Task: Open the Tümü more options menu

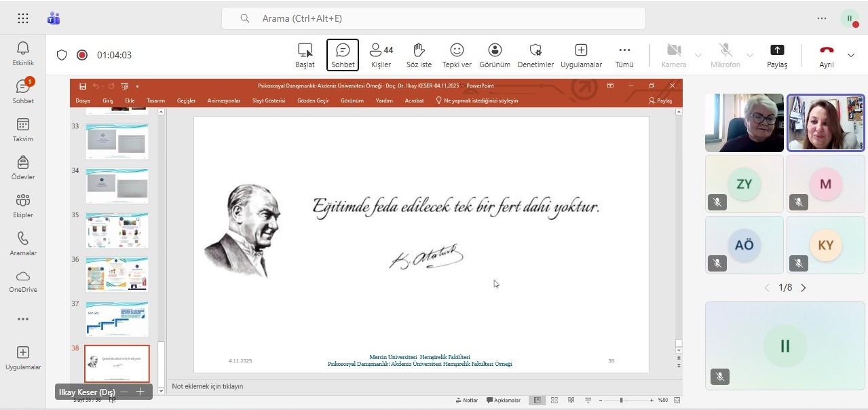Action: click(x=624, y=55)
